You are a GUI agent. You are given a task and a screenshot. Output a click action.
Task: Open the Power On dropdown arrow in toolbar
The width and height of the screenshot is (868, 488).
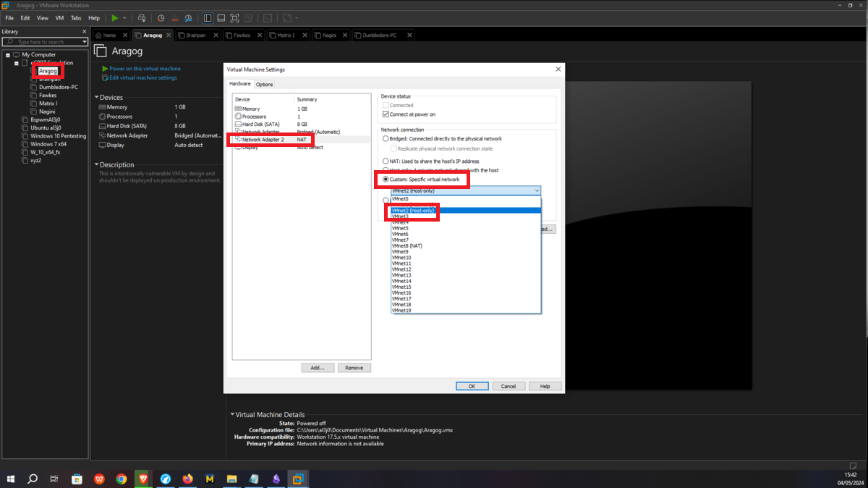[124, 17]
